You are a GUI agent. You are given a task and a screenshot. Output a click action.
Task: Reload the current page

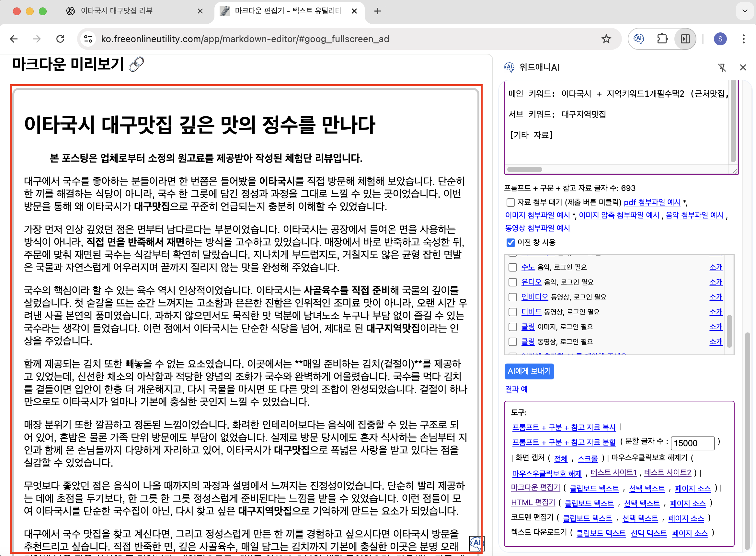60,39
